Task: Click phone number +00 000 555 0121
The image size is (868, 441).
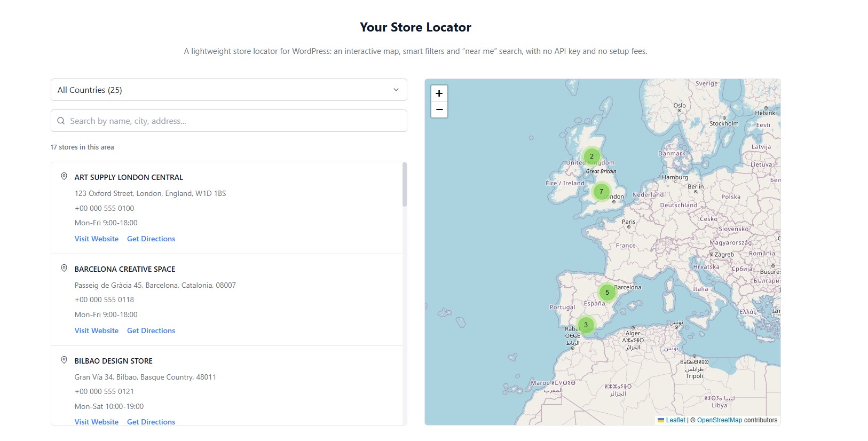Action: click(x=105, y=391)
